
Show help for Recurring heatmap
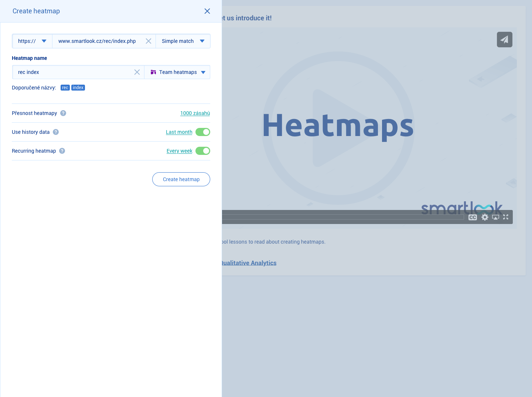tap(62, 151)
